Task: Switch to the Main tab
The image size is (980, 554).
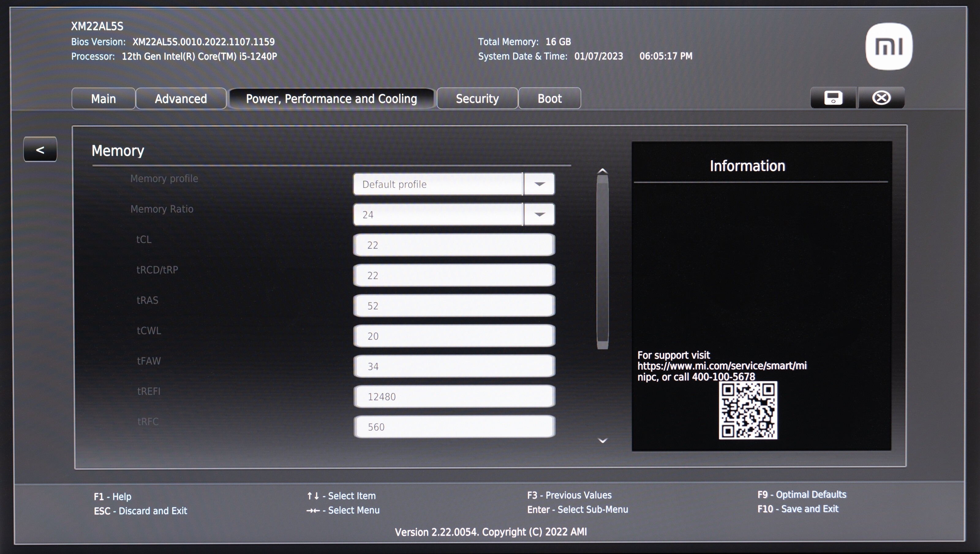Action: click(x=103, y=99)
